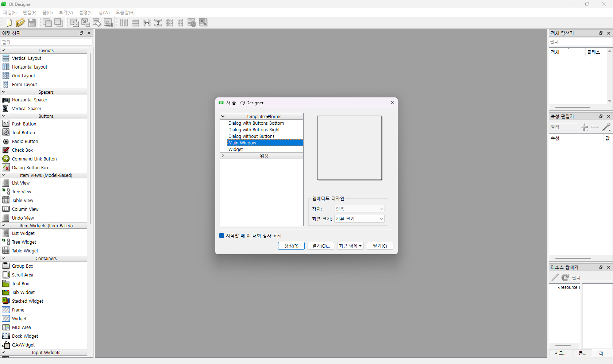Switch to the 리... bottom tab

tap(603, 353)
